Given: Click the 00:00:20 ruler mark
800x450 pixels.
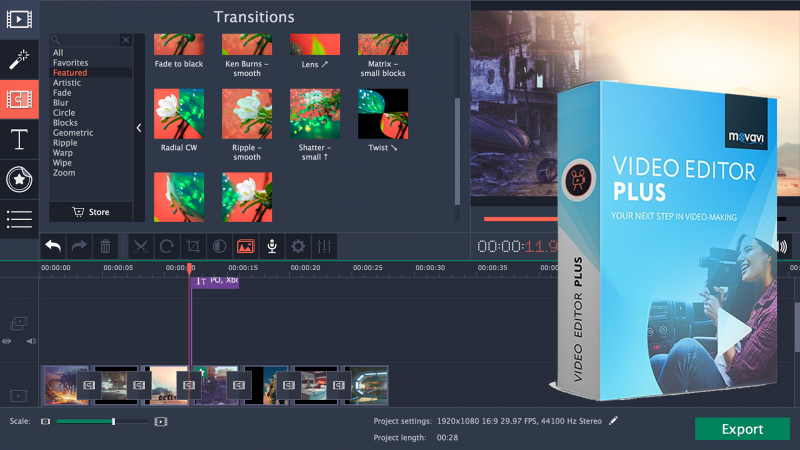Looking at the screenshot, I should pyautogui.click(x=305, y=267).
